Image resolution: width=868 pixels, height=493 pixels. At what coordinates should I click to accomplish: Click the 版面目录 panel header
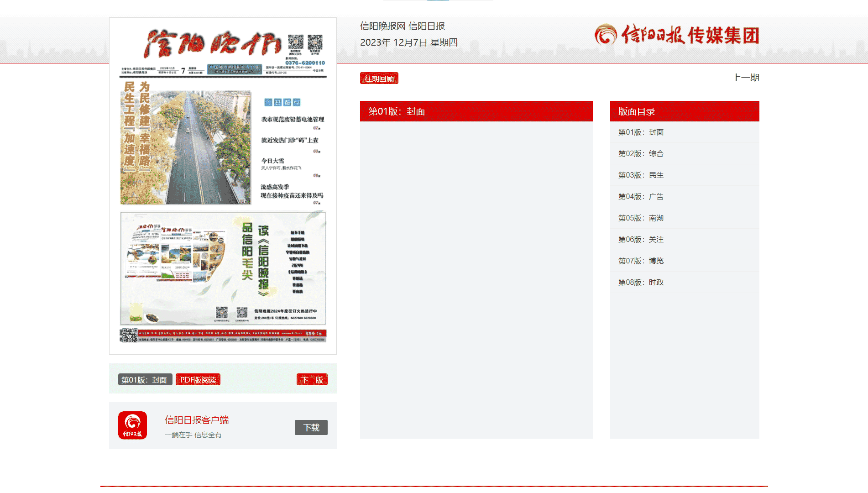tap(685, 111)
